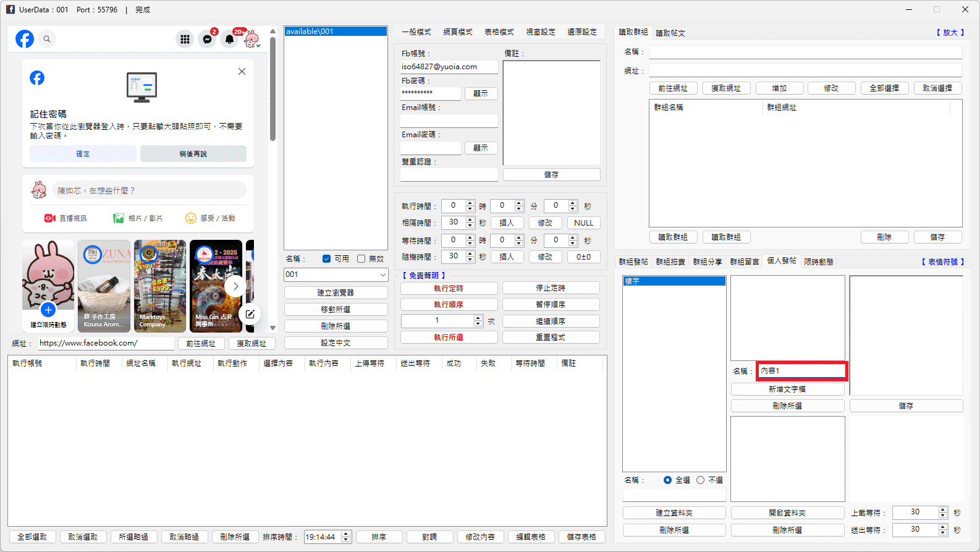Open the 還原設定 tab
This screenshot has width=980, height=552.
582,32
